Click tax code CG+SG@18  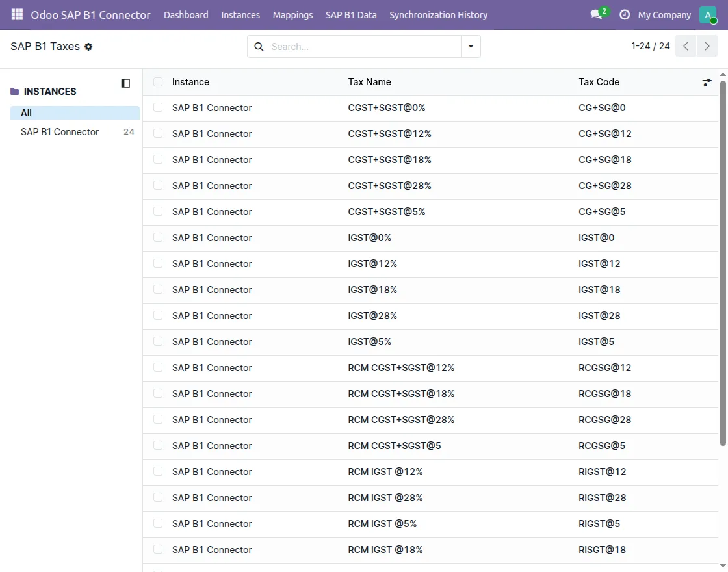point(605,160)
